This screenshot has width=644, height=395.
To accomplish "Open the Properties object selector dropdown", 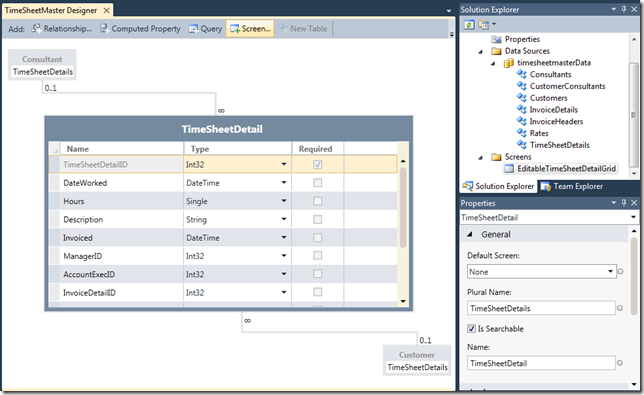I will click(x=634, y=217).
